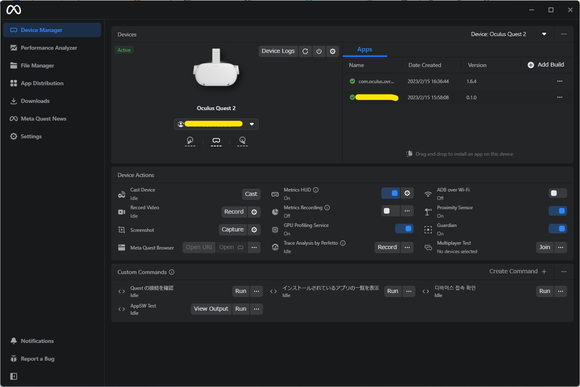Click the Open URL field for Meta Quest Browser
The width and height of the screenshot is (580, 387).
(x=199, y=247)
